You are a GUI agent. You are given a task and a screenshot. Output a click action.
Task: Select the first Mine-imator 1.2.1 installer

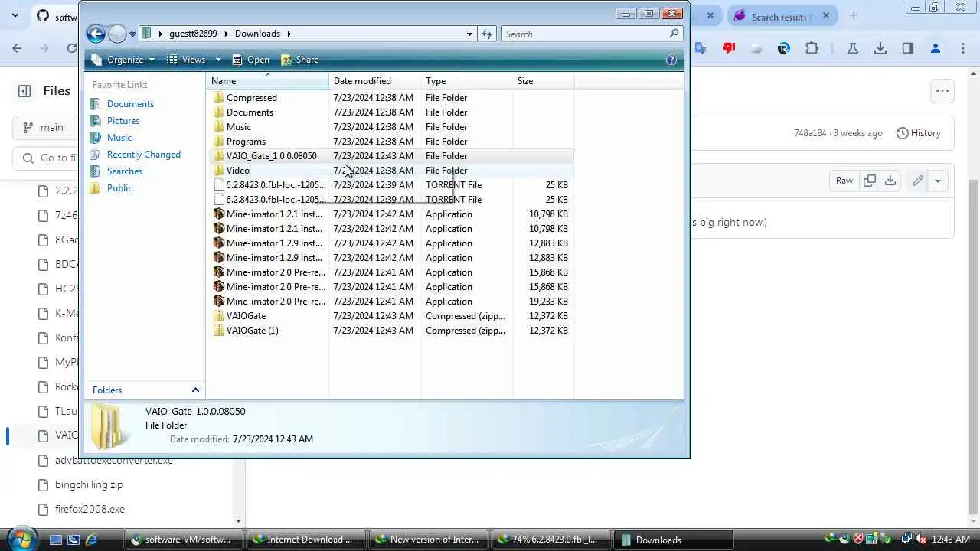point(390,214)
